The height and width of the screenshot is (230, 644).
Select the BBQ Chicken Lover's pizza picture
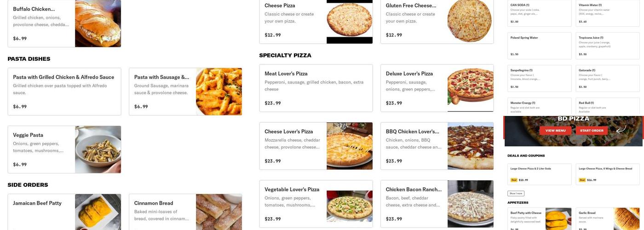click(x=470, y=146)
